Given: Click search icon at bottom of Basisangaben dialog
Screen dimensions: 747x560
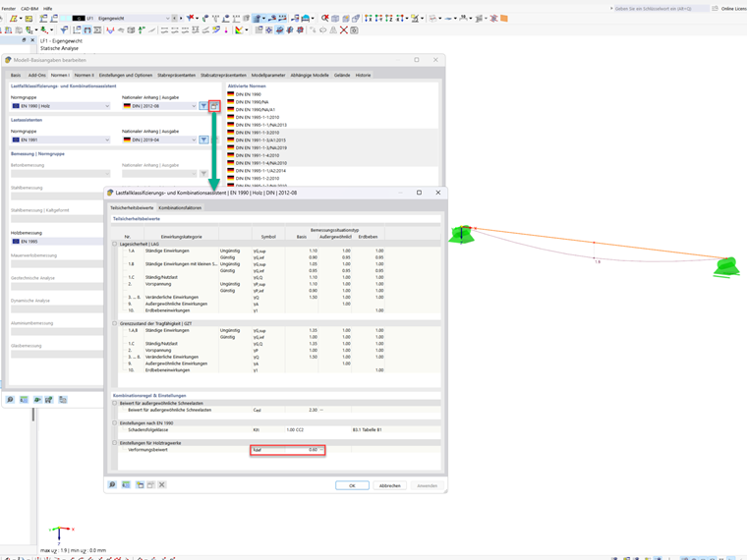Looking at the screenshot, I should (x=10, y=400).
